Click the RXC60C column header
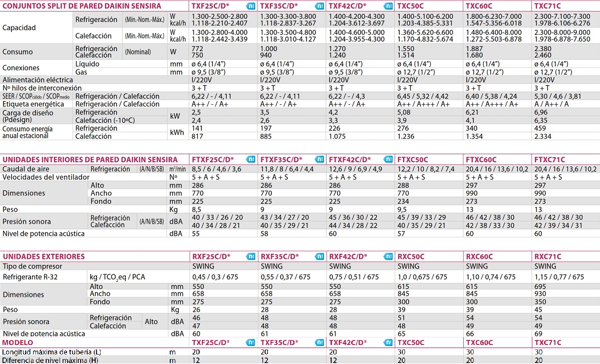This screenshot has height=364, width=600. click(479, 256)
